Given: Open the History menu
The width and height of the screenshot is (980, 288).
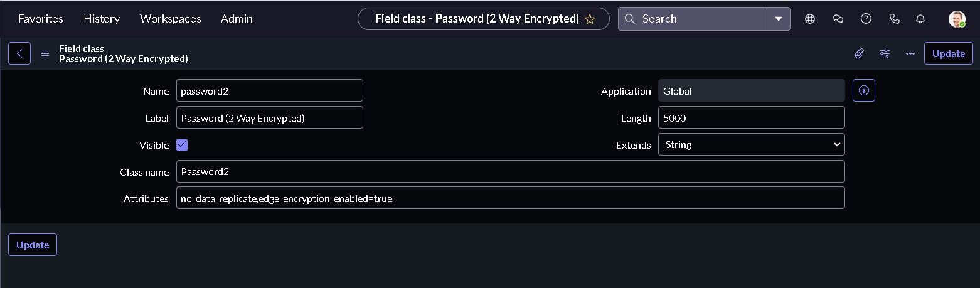Looking at the screenshot, I should tap(102, 19).
